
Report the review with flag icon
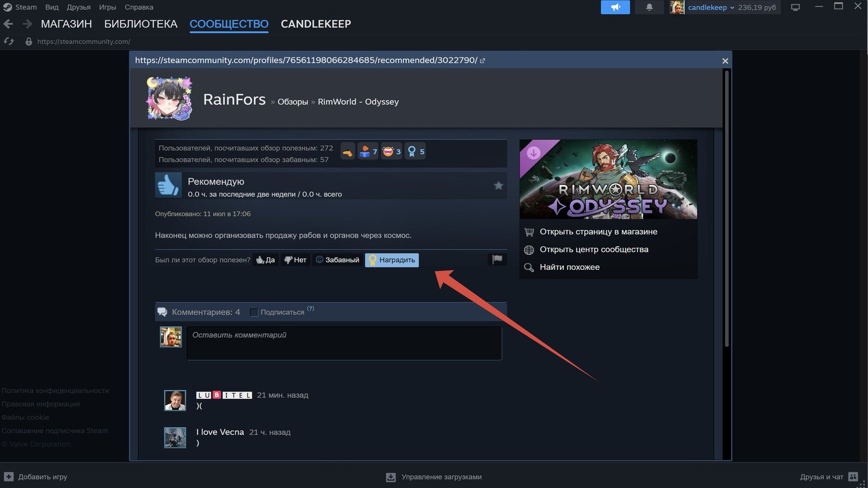point(497,260)
